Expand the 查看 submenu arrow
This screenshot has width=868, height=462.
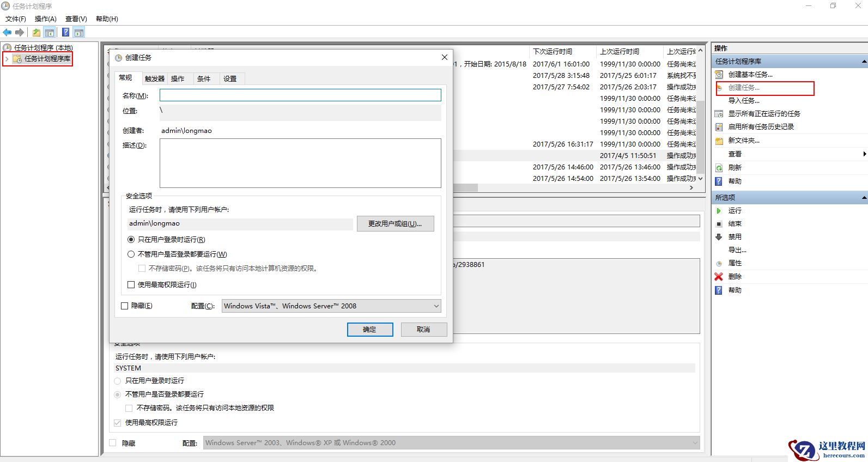[x=864, y=154]
